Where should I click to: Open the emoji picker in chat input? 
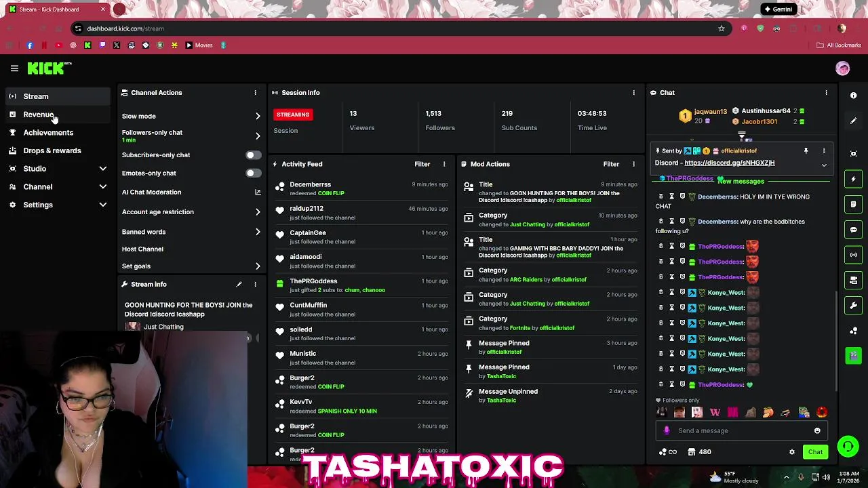[817, 431]
